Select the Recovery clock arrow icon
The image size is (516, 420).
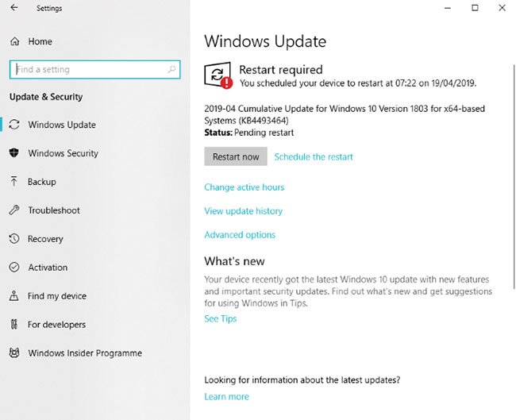[14, 239]
